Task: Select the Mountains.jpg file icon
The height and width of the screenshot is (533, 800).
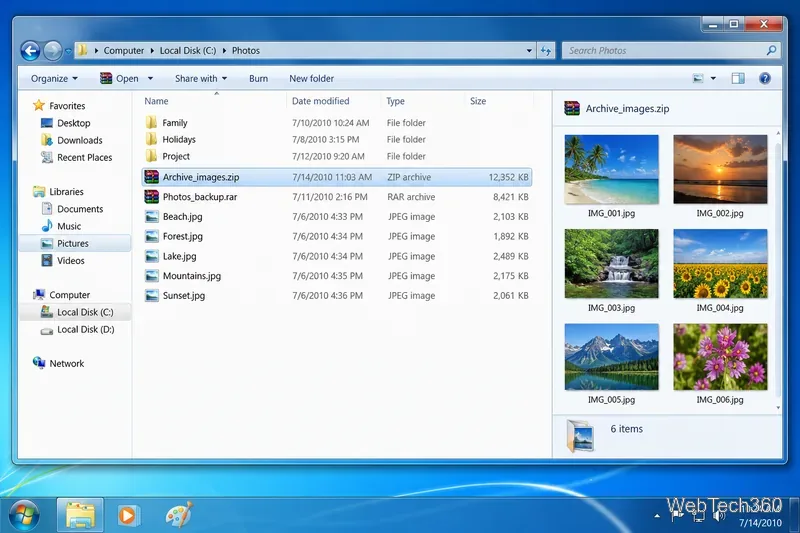Action: (x=152, y=276)
